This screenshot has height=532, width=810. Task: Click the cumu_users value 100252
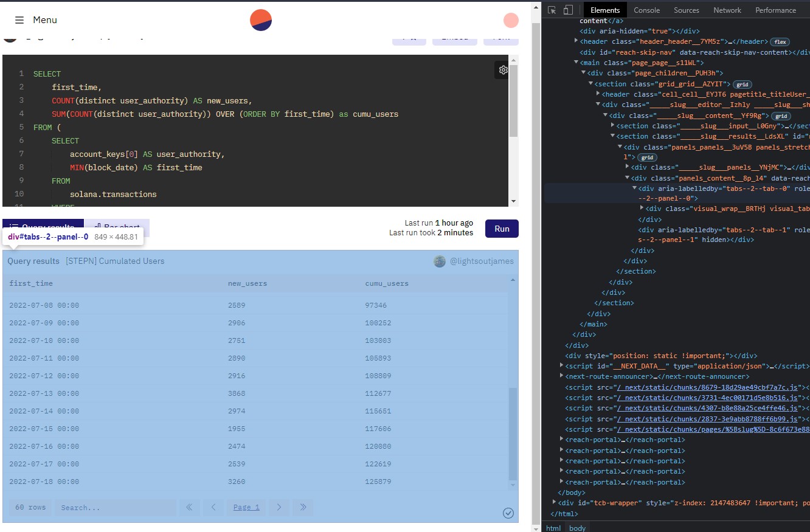pos(378,323)
